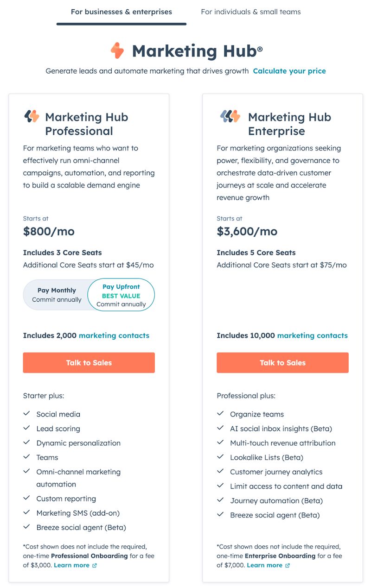
Task: Click the checkmark beside Social media
Action: (x=26, y=413)
